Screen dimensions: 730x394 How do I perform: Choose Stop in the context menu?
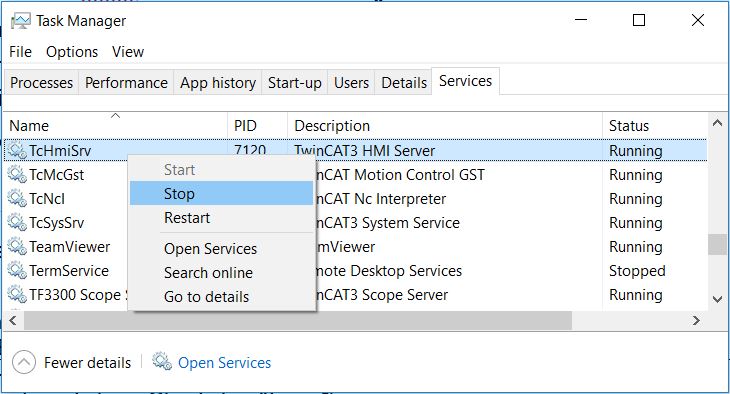coord(222,193)
